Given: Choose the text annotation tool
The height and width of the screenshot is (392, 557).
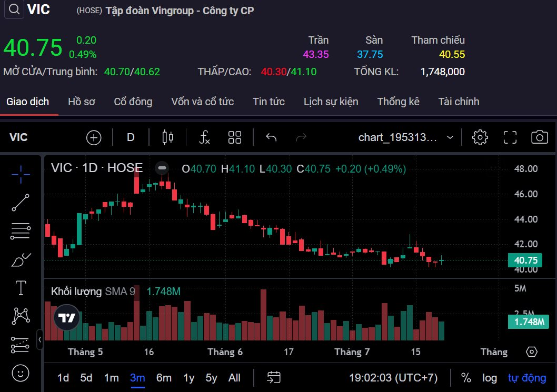Looking at the screenshot, I should [x=21, y=288].
